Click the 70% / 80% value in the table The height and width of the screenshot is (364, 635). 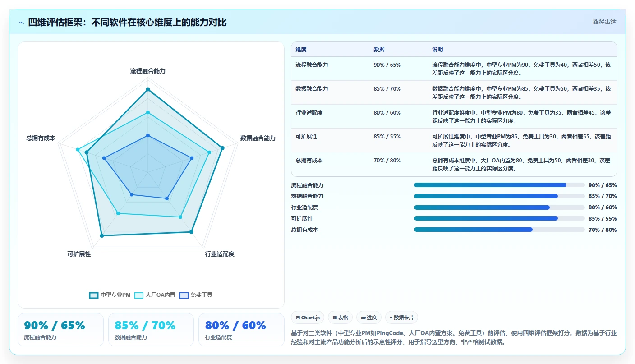387,161
